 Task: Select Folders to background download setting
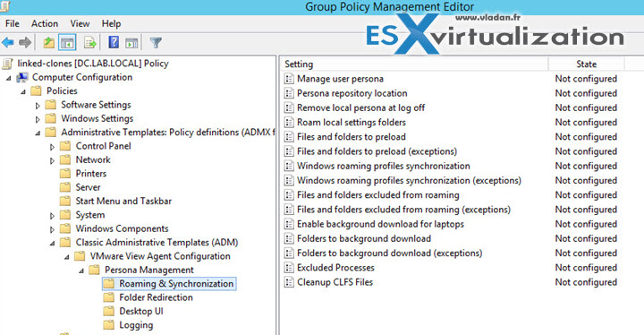pyautogui.click(x=364, y=238)
